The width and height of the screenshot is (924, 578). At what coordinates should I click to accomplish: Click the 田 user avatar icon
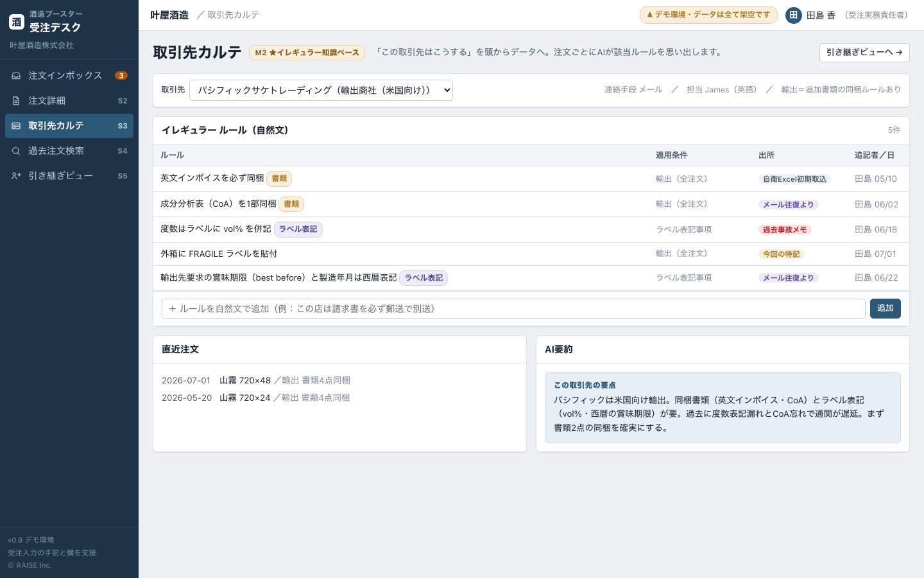794,15
